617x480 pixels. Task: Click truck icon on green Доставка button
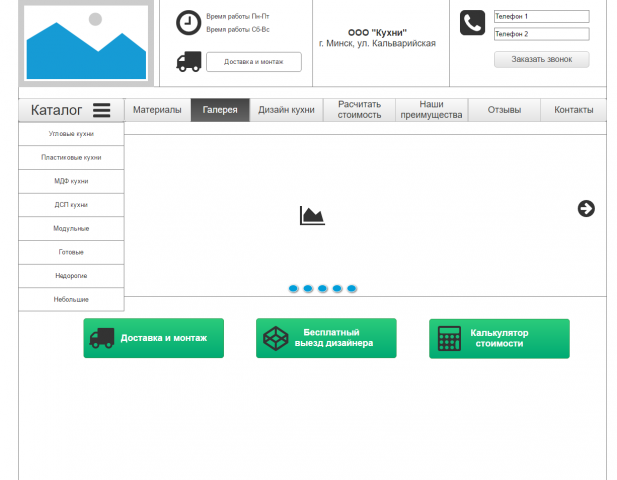(x=102, y=338)
